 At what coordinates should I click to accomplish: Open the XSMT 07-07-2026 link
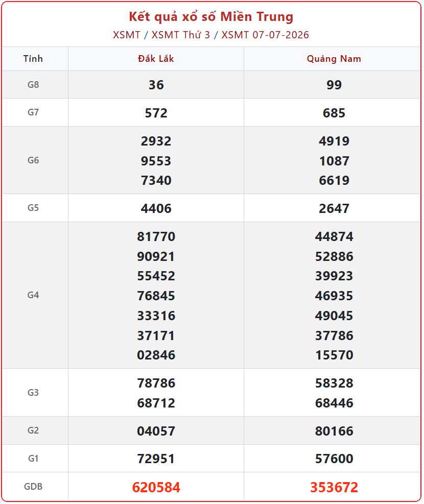click(265, 35)
